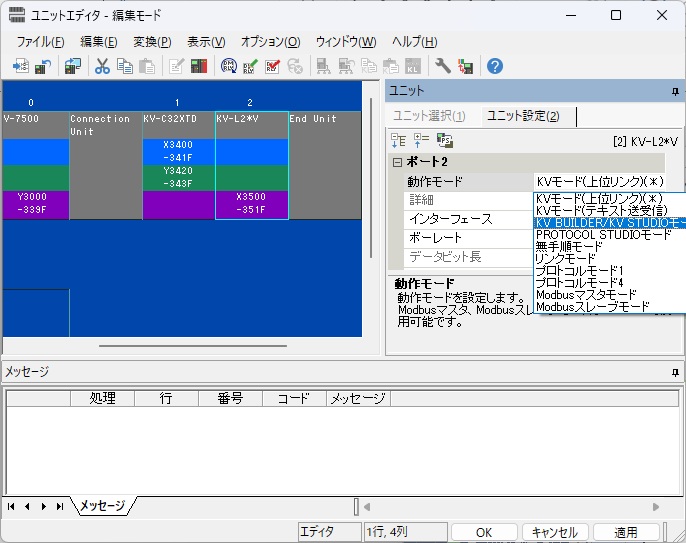Click the collapse-all icon in unit settings panel
686x543 pixels.
point(421,141)
